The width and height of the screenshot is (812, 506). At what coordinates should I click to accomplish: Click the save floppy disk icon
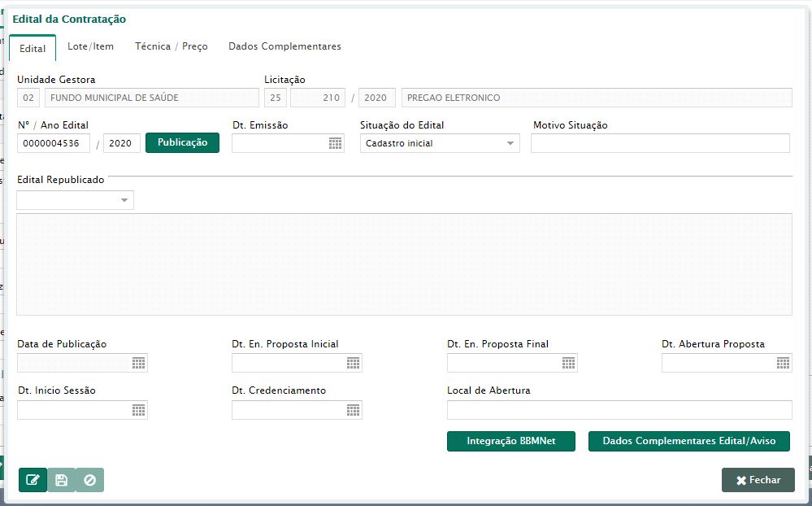pos(61,480)
